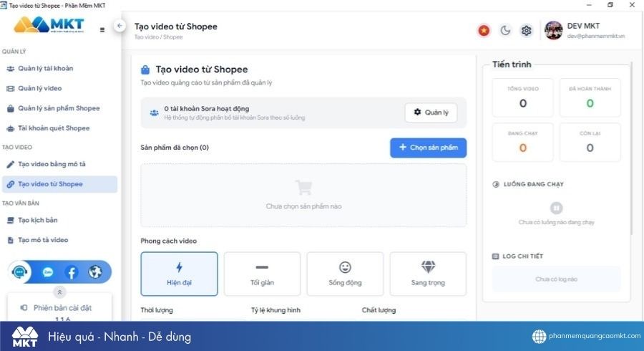Select Tối giản video style
Screen dimensions: 644x351
[x=262, y=274]
